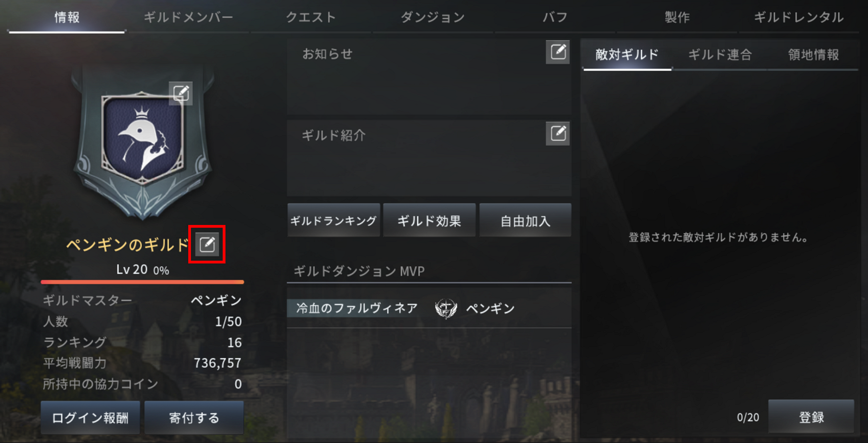This screenshot has width=868, height=443.
Task: Click the ギルド紹介 edit pencil icon
Action: pos(558,134)
